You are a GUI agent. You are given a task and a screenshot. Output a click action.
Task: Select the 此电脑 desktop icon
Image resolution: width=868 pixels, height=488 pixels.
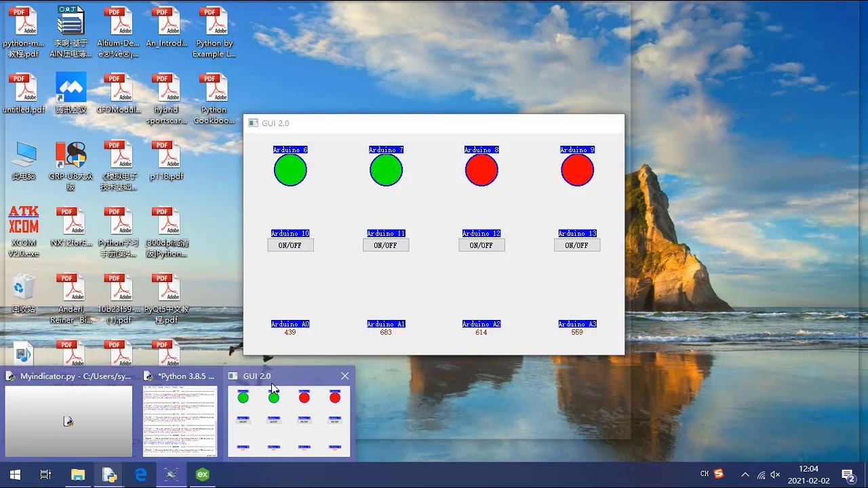tap(23, 161)
